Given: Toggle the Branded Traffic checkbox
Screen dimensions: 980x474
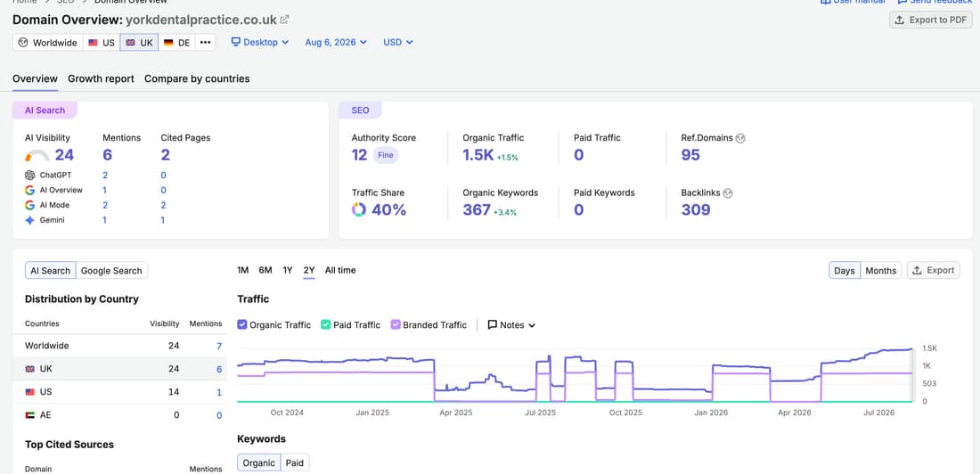Looking at the screenshot, I should (x=396, y=324).
